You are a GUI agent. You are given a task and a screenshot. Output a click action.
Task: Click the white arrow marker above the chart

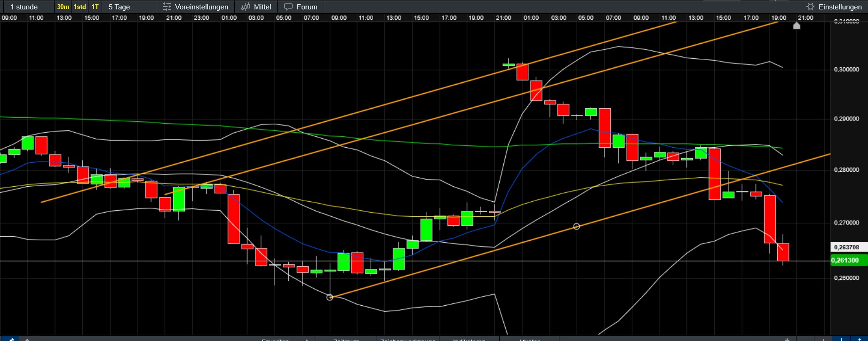[796, 25]
